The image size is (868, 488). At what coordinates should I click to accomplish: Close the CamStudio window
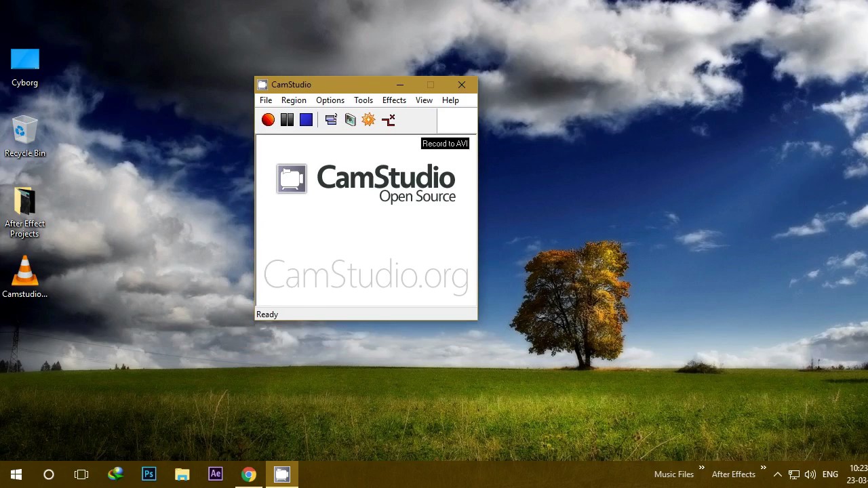(462, 85)
